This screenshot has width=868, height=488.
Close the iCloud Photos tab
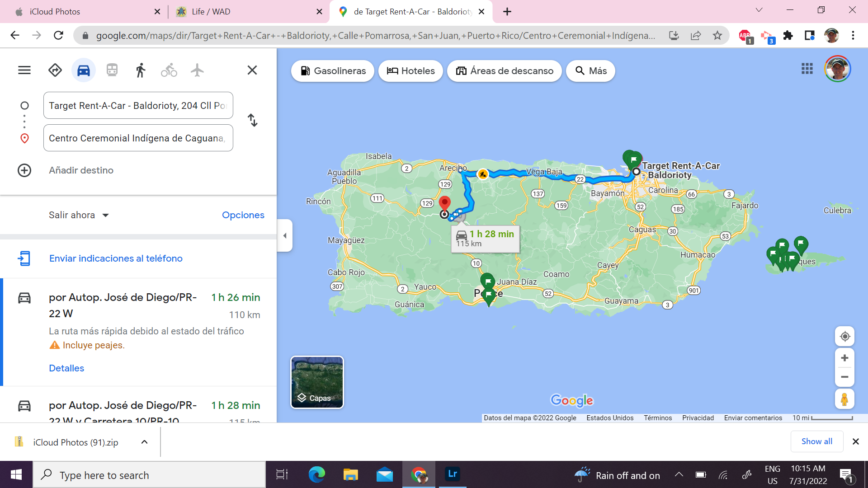157,12
